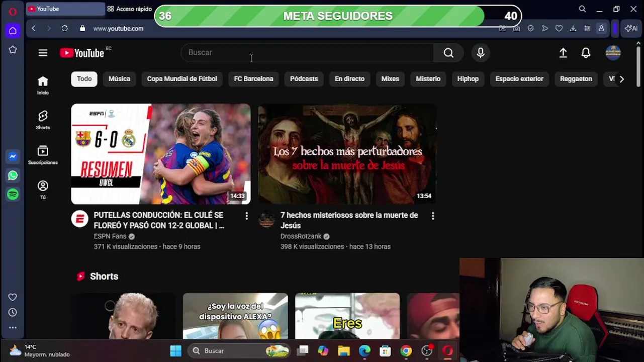
Task: Open WhatsApp in the Opera sidebar
Action: 13,175
